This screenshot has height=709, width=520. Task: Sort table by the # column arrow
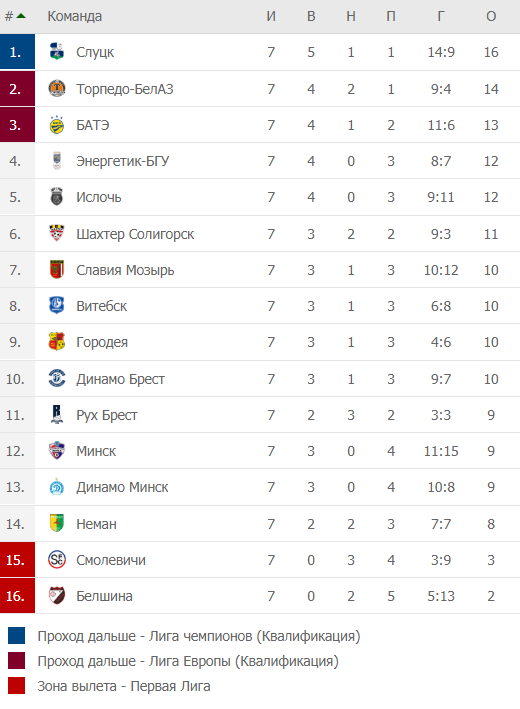(x=21, y=16)
